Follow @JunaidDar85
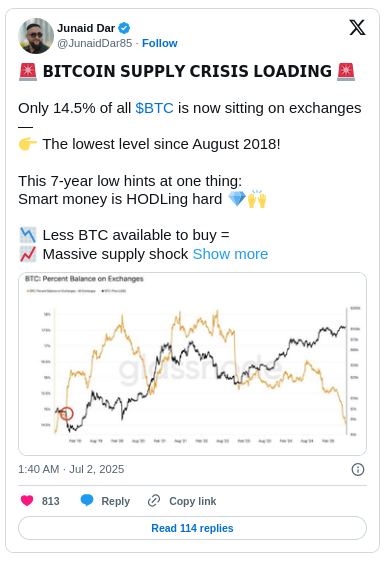This screenshot has height=562, width=389. pyautogui.click(x=160, y=43)
